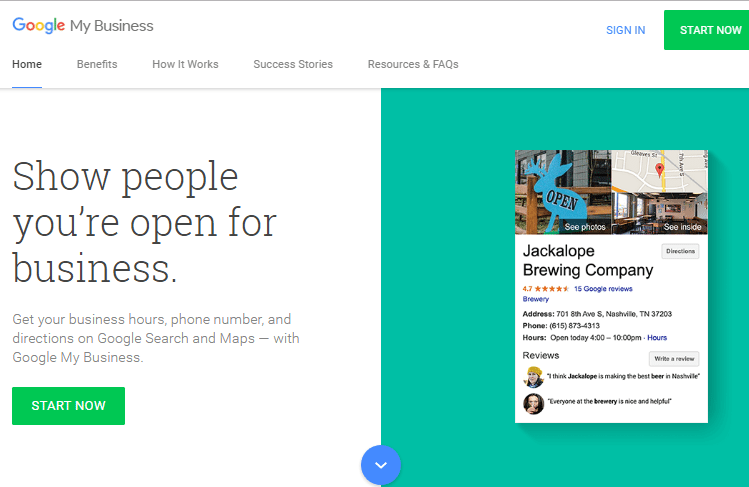Screen dimensions: 749x487
Task: Click the 'Show people you're open' headline
Action: pos(145,222)
